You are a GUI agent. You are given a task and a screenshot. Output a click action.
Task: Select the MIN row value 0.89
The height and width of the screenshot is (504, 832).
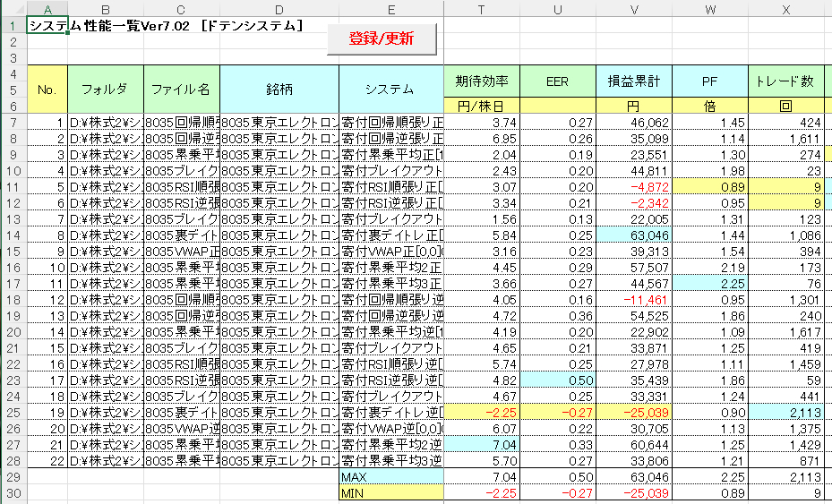pos(710,493)
